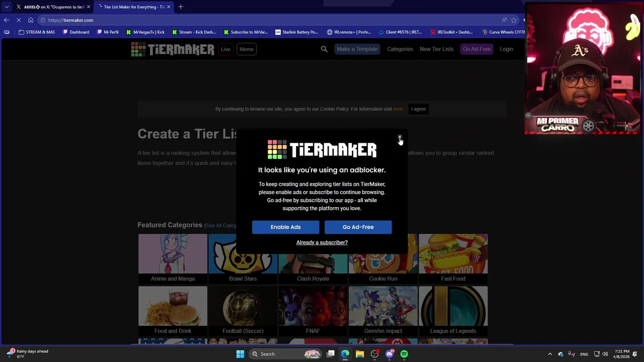Click the TierMaker logo in the site header

tap(173, 49)
